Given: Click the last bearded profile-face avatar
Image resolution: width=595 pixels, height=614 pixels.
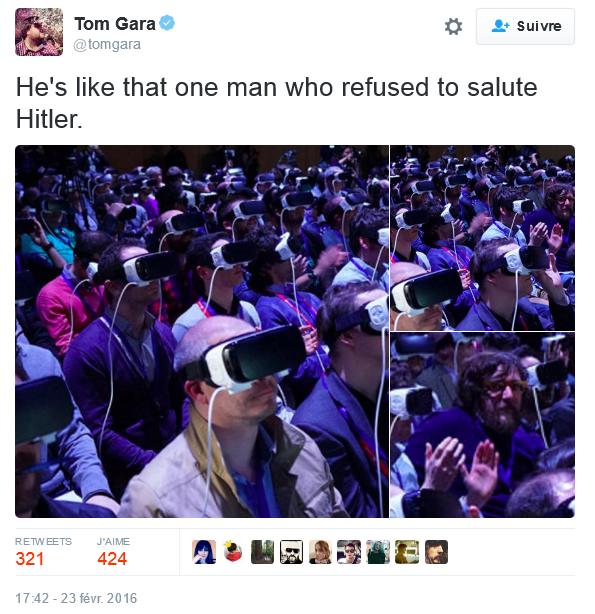Looking at the screenshot, I should (436, 552).
